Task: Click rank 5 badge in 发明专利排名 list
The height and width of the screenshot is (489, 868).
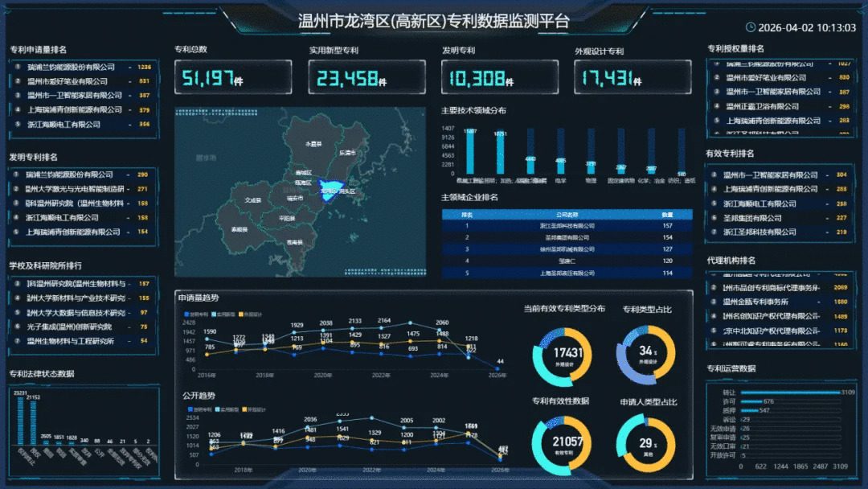Action: 18,232
